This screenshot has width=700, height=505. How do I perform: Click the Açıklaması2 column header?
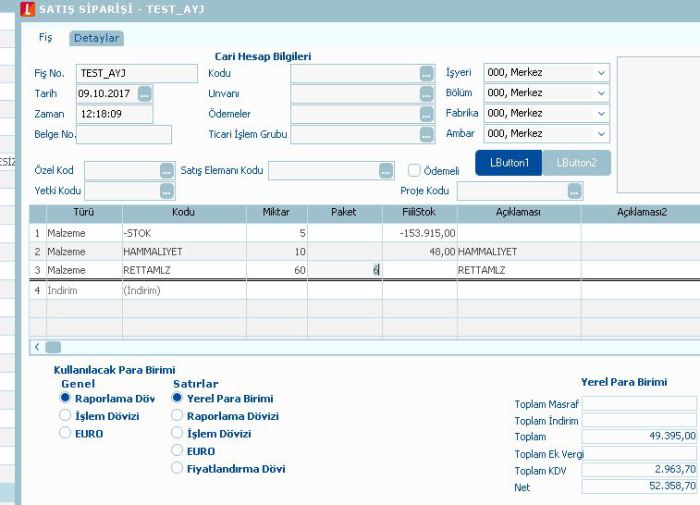641,213
